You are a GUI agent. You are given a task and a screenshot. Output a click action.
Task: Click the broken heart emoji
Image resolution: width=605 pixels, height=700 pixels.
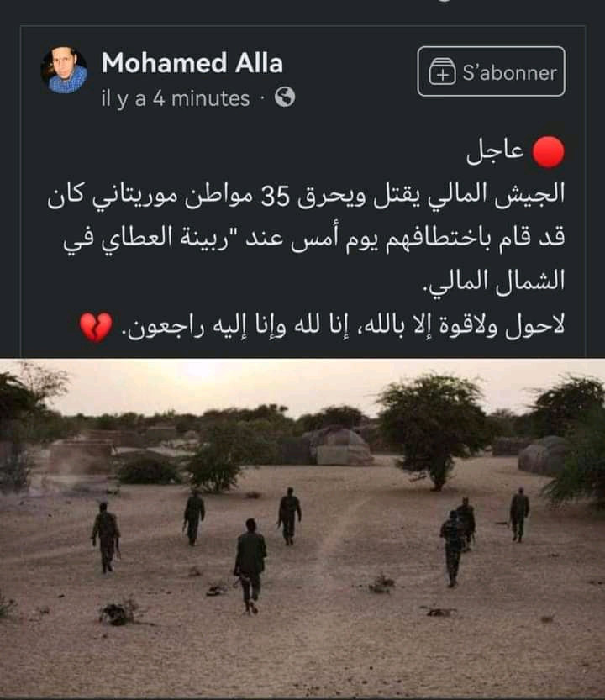coord(96,327)
